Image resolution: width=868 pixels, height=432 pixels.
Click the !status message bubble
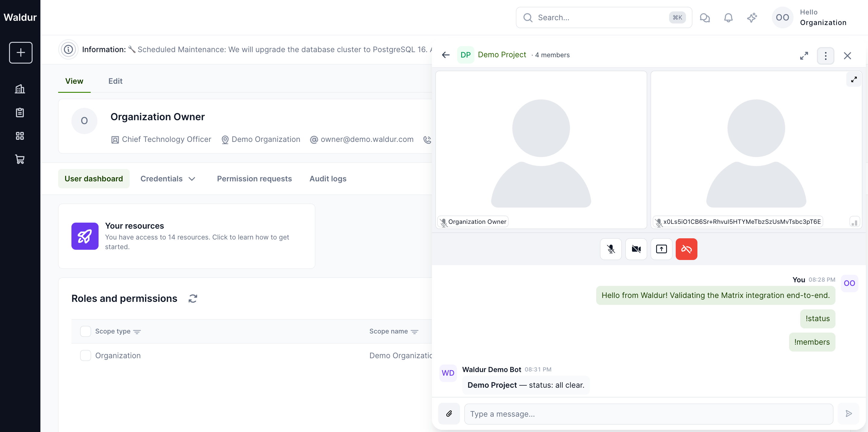click(x=818, y=319)
